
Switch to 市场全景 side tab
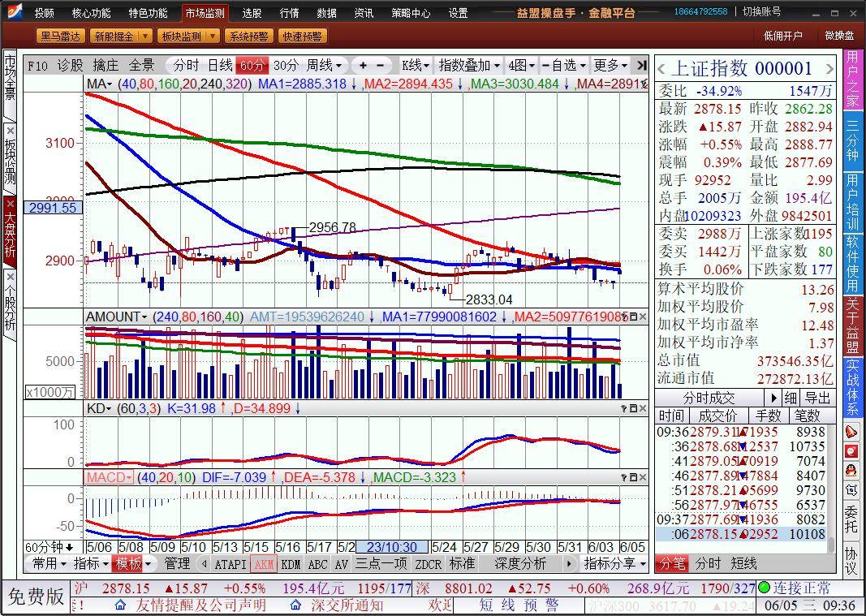pyautogui.click(x=11, y=84)
